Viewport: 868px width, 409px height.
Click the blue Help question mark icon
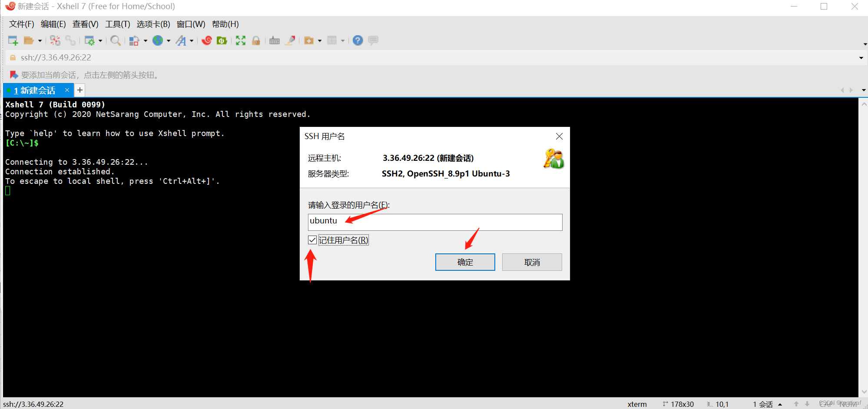coord(358,40)
